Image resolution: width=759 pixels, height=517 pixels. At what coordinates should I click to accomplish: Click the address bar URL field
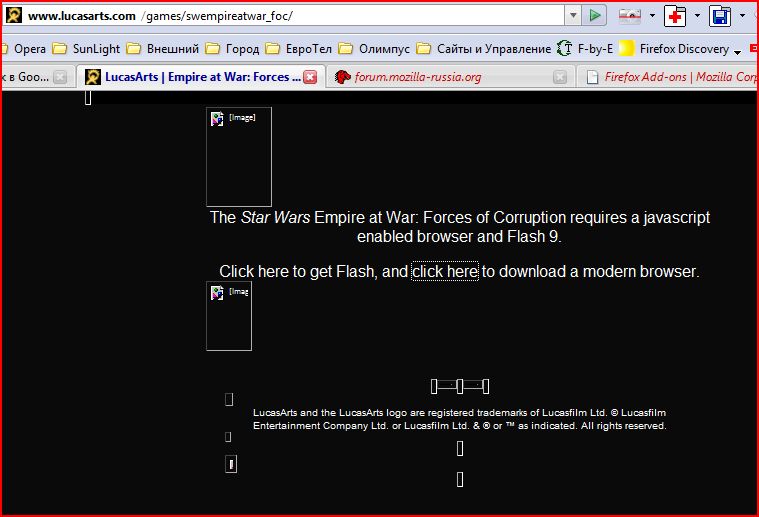[283, 15]
